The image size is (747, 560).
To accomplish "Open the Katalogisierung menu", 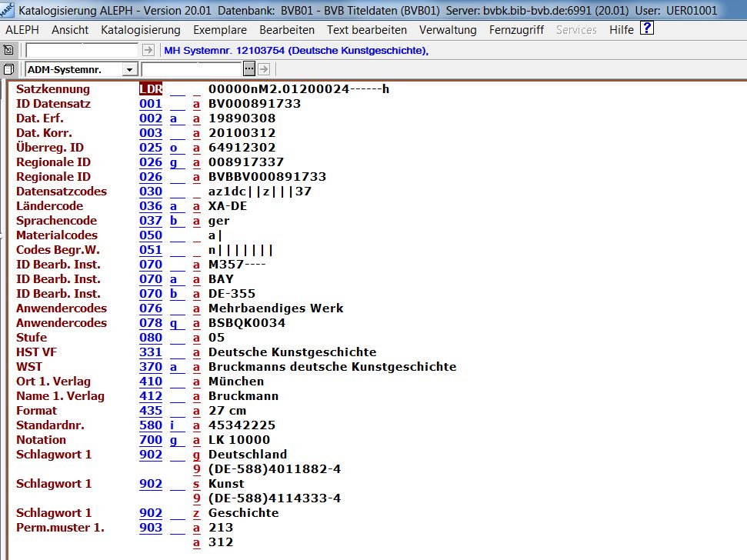I will tap(141, 30).
